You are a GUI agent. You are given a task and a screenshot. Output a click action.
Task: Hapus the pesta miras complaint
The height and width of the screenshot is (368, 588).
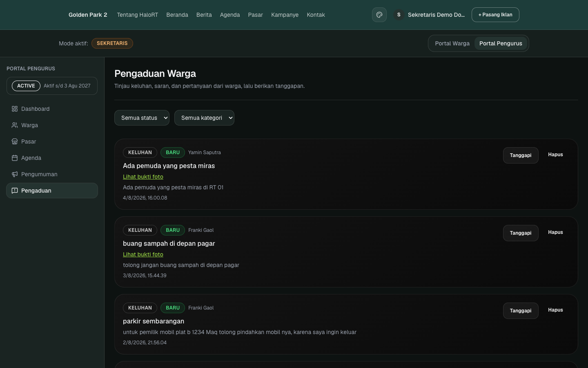click(x=555, y=155)
